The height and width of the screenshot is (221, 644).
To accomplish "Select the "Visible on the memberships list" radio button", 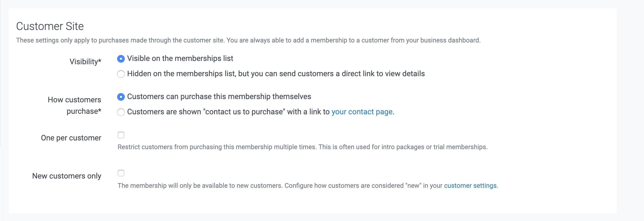I will point(121,59).
